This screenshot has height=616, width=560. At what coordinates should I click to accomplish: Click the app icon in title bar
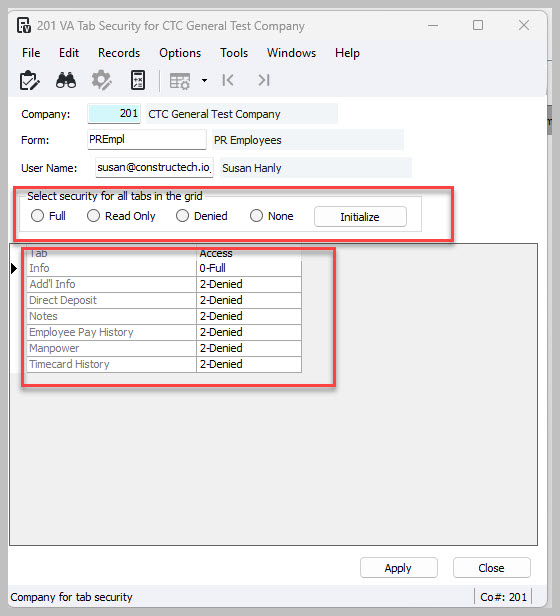(x=24, y=26)
